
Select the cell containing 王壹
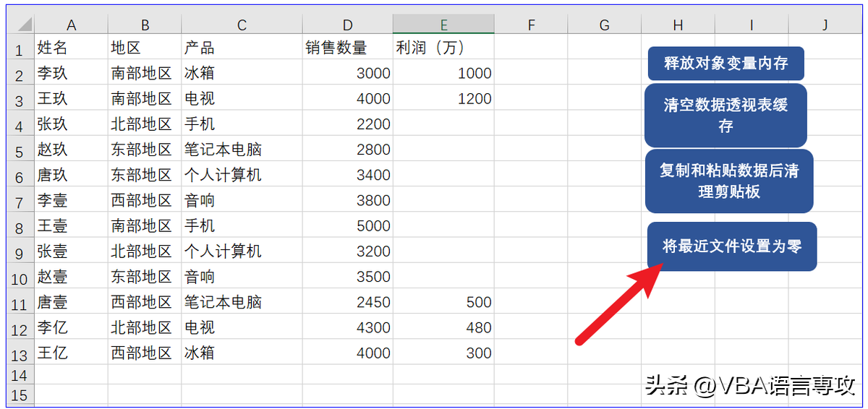72,225
